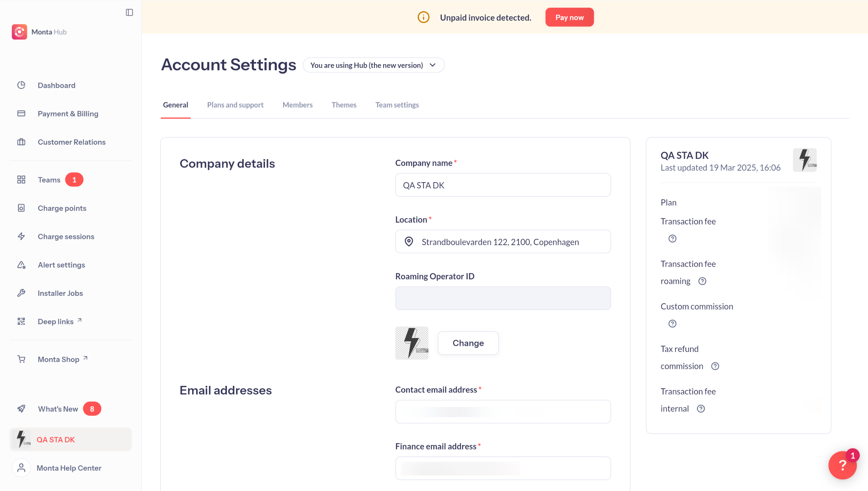Screen dimensions: 868x491
Task: Click the Tax refund commission help icon
Action: coord(715,366)
